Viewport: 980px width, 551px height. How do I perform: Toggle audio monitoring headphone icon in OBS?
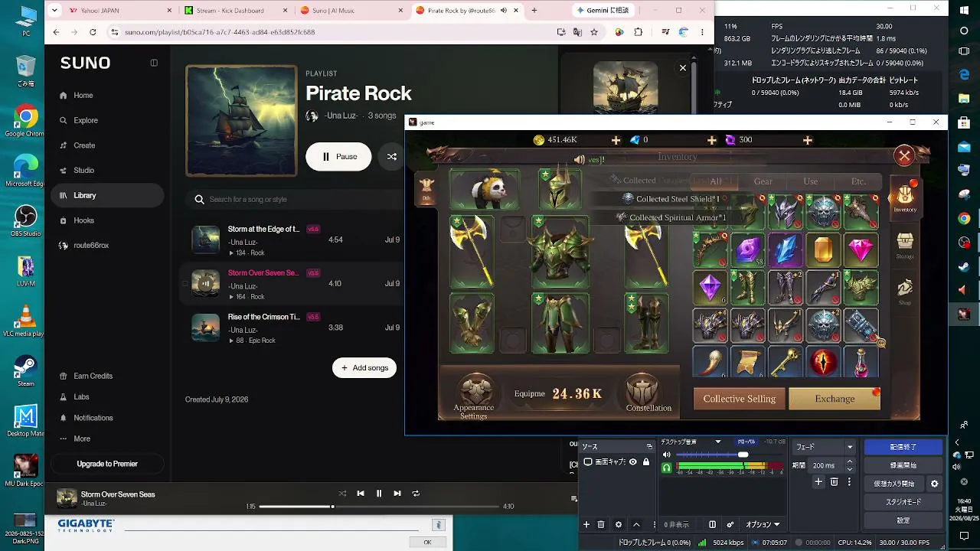tap(667, 467)
